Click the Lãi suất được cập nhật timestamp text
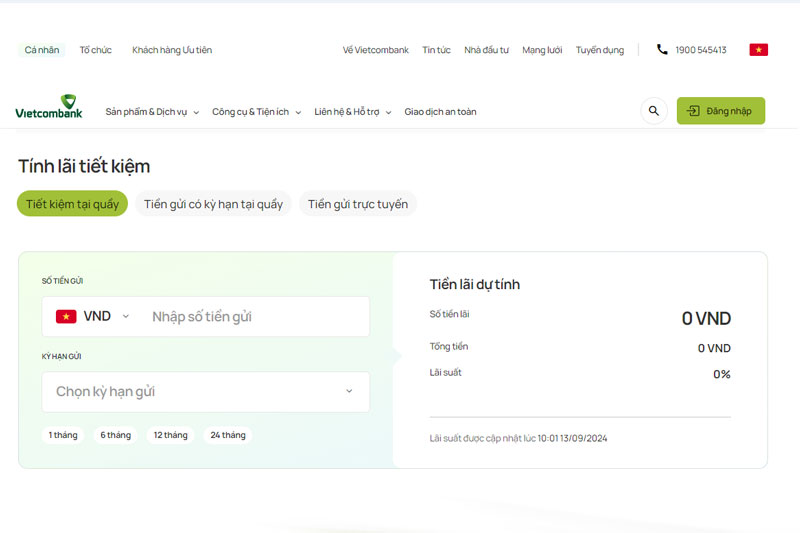This screenshot has height=533, width=800. click(x=518, y=438)
